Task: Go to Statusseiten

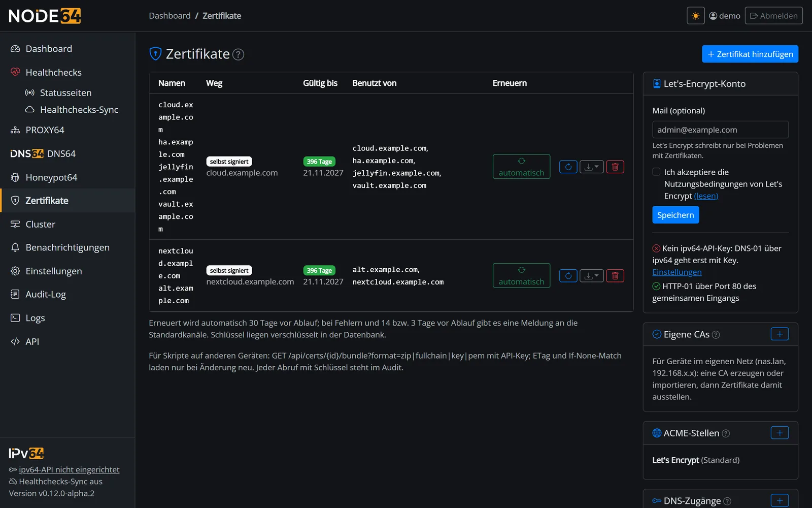Action: [67, 92]
